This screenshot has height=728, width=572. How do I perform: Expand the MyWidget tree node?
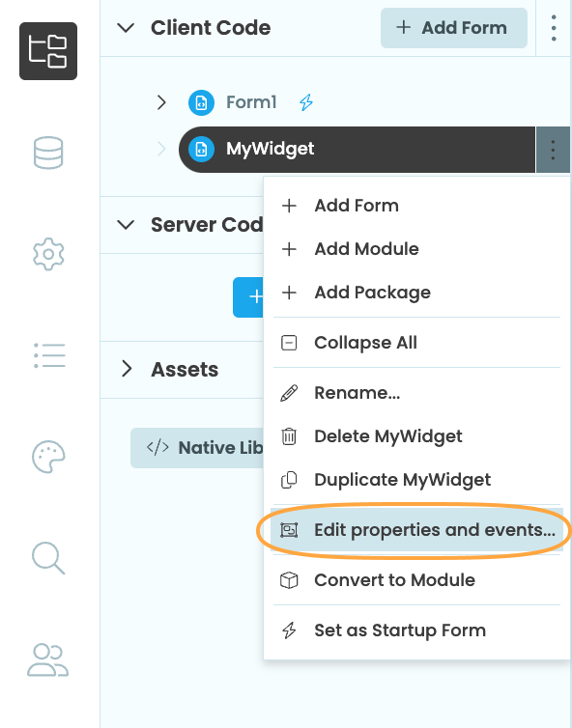[161, 150]
